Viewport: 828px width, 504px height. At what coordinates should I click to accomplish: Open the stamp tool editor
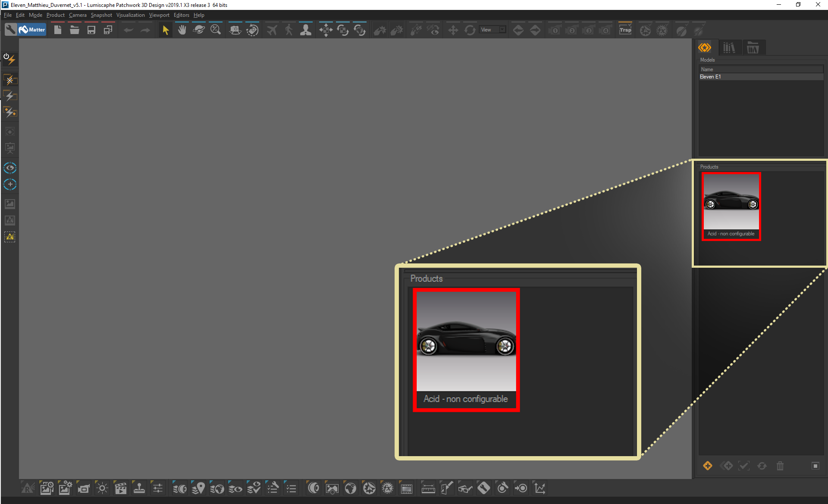click(139, 488)
